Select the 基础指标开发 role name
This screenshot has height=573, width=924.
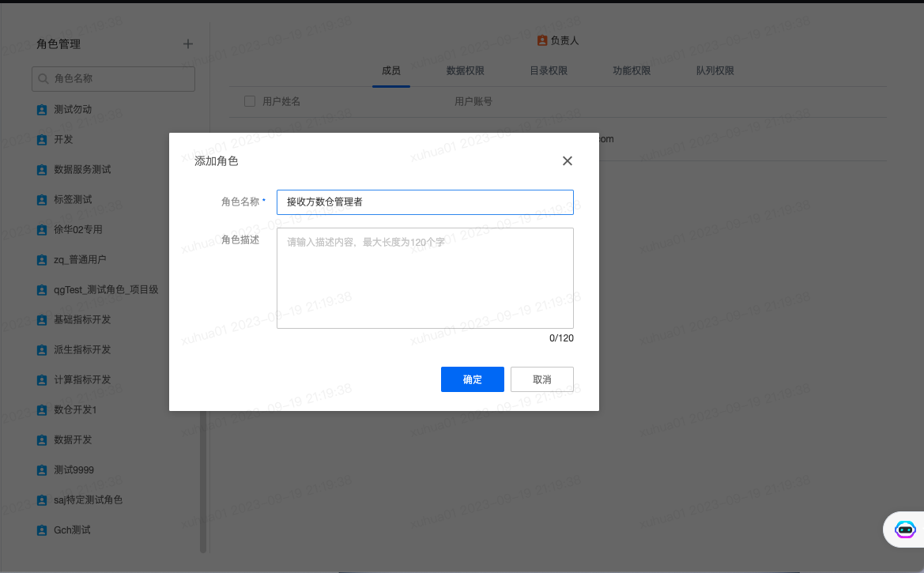point(82,320)
